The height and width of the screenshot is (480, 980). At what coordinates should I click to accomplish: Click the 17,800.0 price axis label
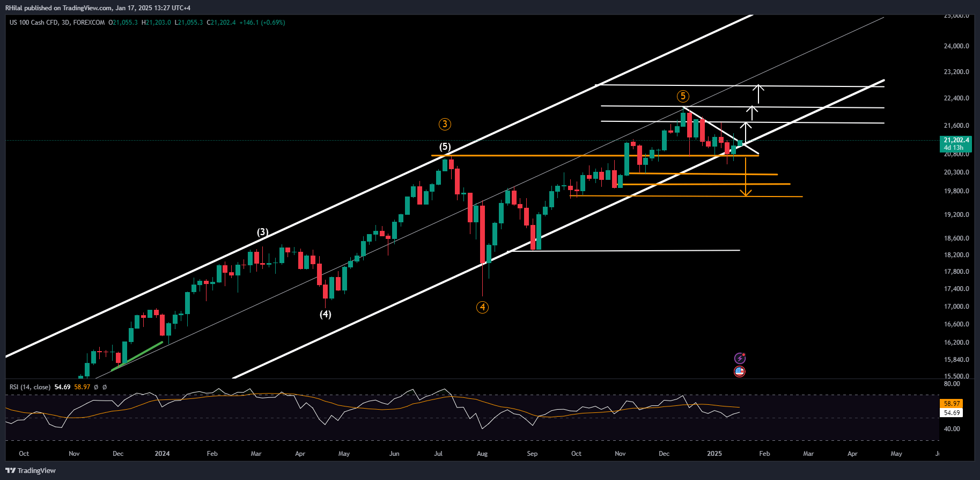tap(956, 272)
